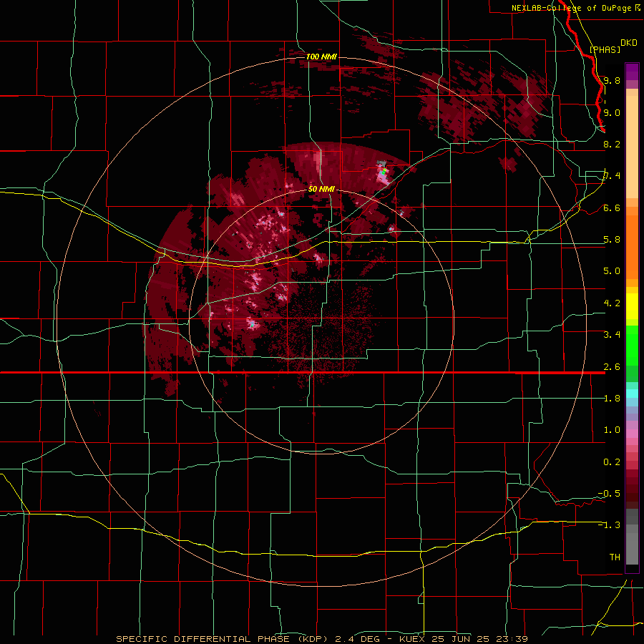
Task: Select the 2.6 scale value
Action: [x=612, y=366]
